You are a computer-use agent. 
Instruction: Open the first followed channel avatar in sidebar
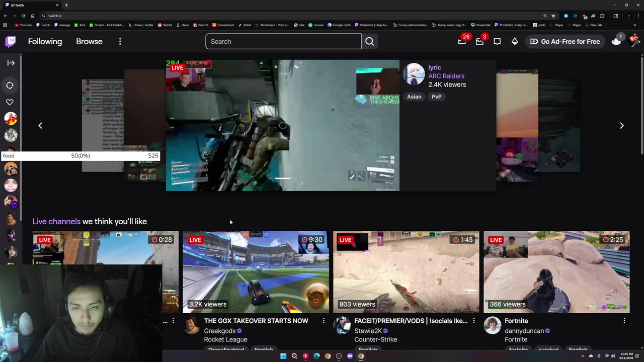pyautogui.click(x=11, y=119)
